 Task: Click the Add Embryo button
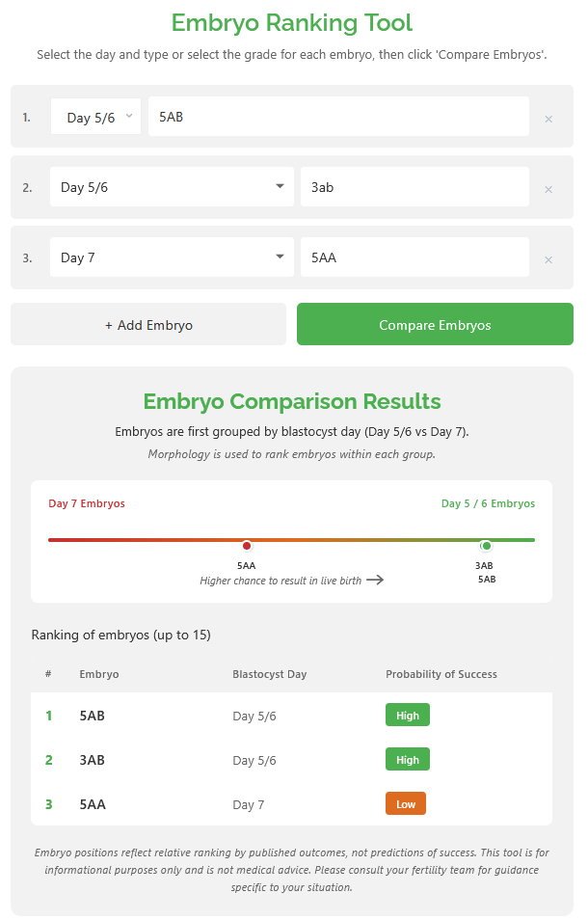click(x=147, y=324)
